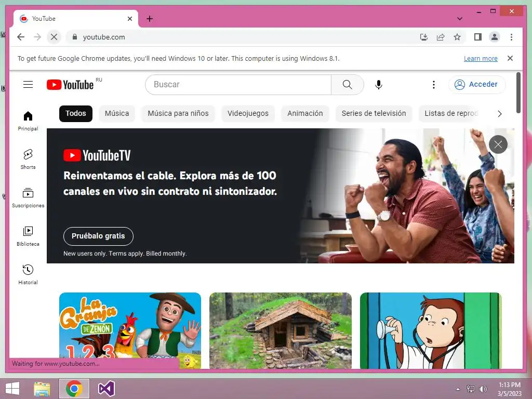Go to Principal home in sidebar
The image size is (532, 399).
click(x=28, y=121)
